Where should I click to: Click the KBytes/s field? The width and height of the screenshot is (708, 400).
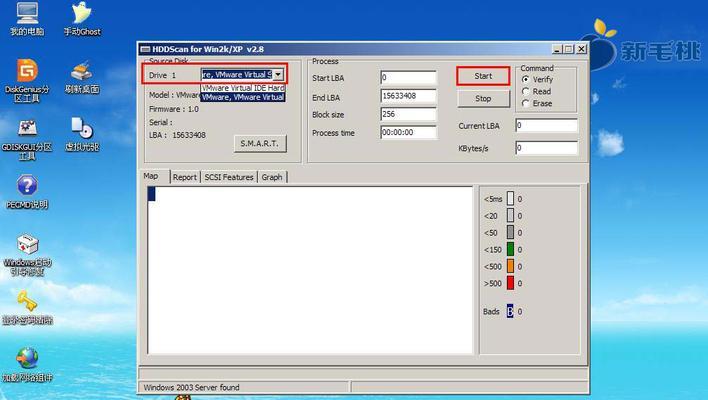(x=546, y=148)
